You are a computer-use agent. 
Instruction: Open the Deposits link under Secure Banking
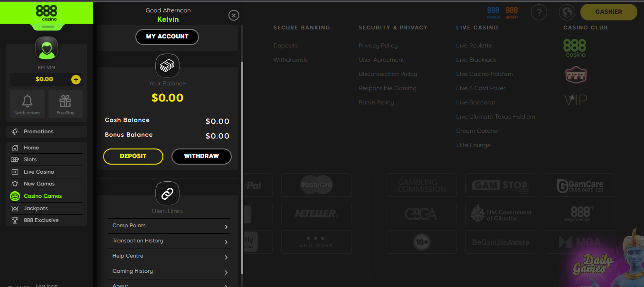tap(285, 46)
